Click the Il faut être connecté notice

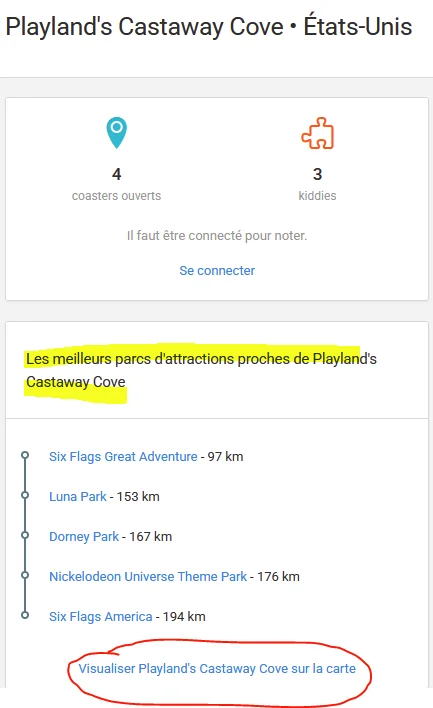click(x=217, y=235)
